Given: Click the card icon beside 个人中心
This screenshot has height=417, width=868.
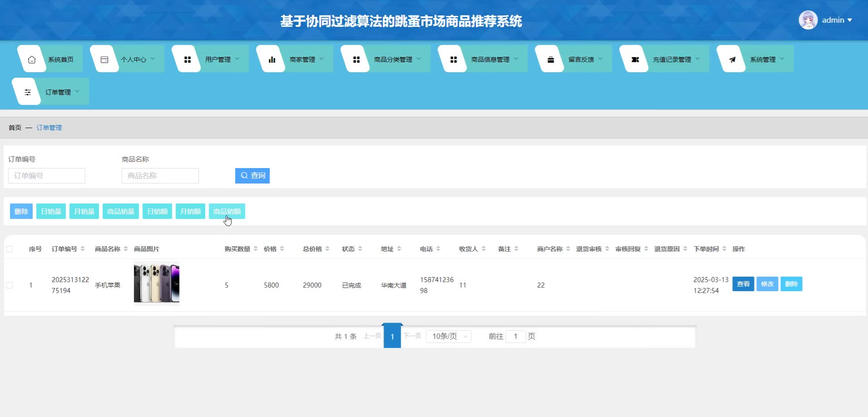Looking at the screenshot, I should pyautogui.click(x=104, y=60).
